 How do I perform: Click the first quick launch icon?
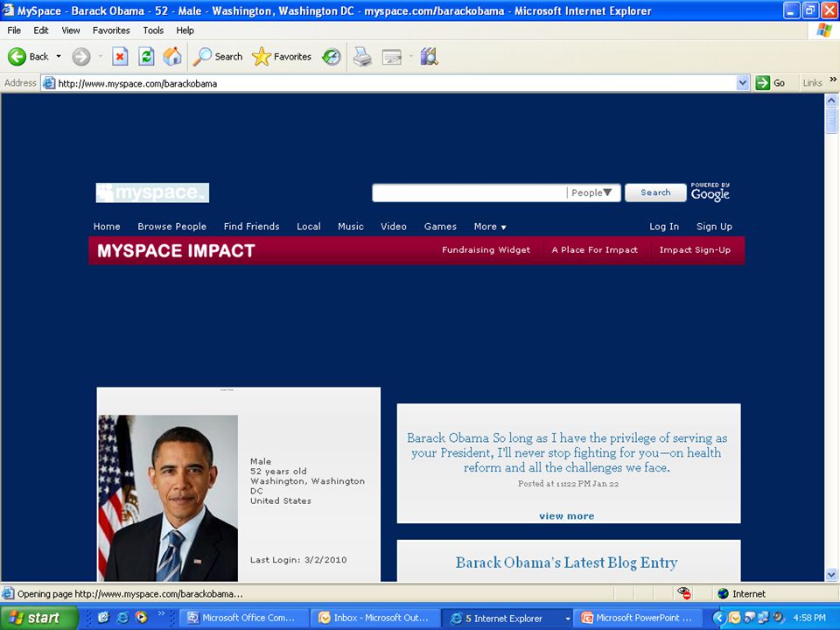pos(104,617)
